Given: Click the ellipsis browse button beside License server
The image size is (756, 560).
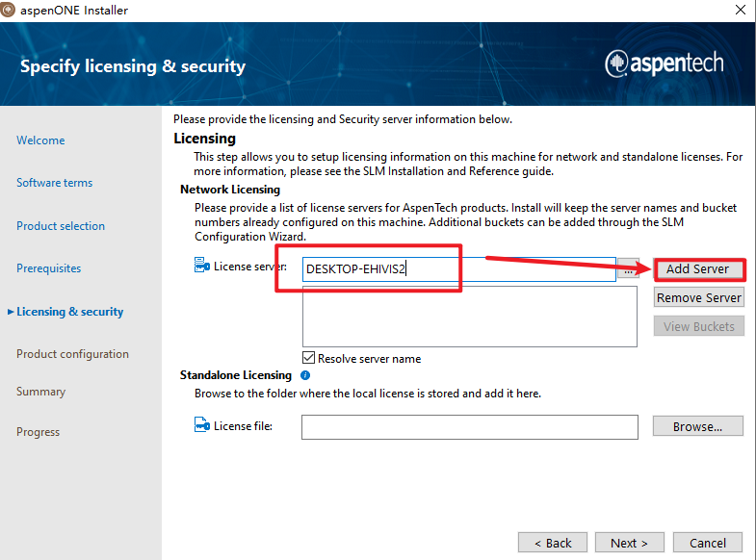Looking at the screenshot, I should [x=629, y=270].
